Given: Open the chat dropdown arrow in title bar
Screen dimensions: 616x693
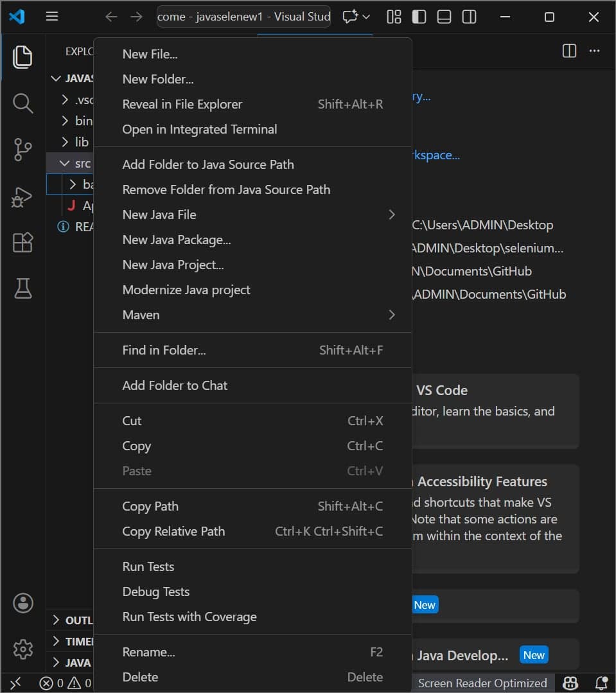Looking at the screenshot, I should click(x=366, y=17).
